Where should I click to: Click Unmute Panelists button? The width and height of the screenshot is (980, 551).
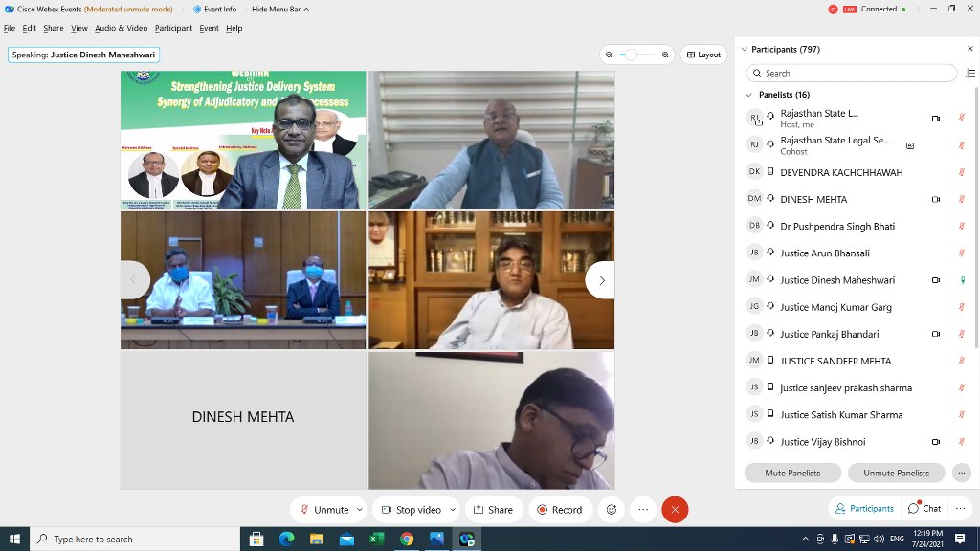tap(896, 473)
